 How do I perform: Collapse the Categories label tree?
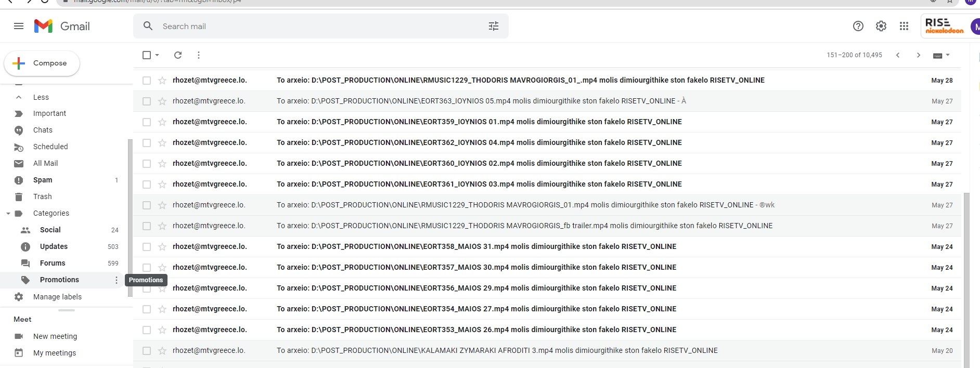8,214
